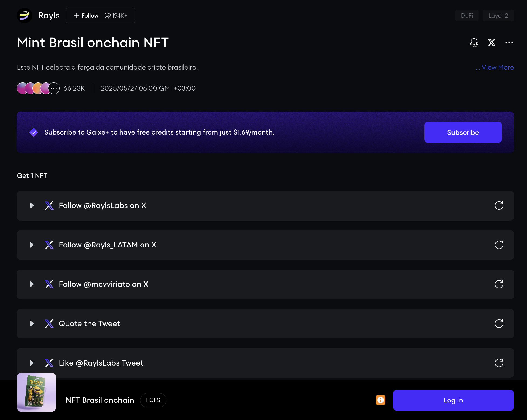Click the 66.23K participants count

(74, 88)
